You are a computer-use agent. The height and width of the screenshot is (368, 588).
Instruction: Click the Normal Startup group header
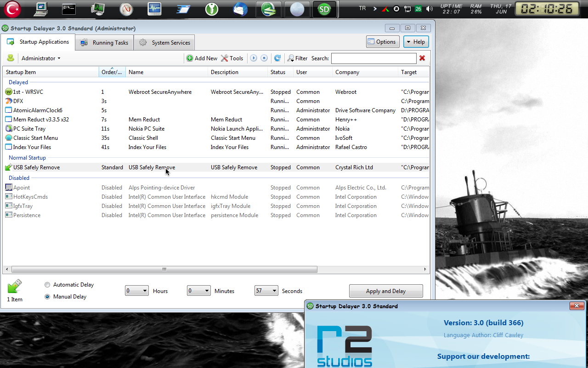[28, 158]
